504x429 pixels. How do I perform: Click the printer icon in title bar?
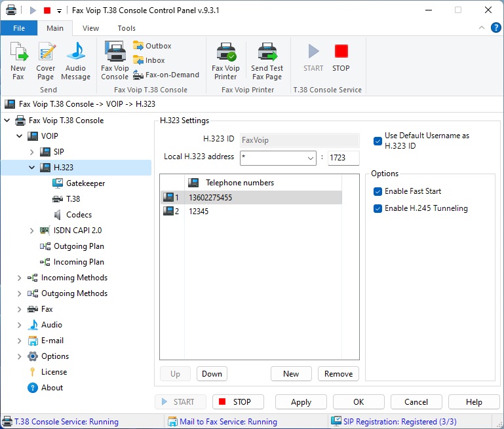click(x=11, y=10)
